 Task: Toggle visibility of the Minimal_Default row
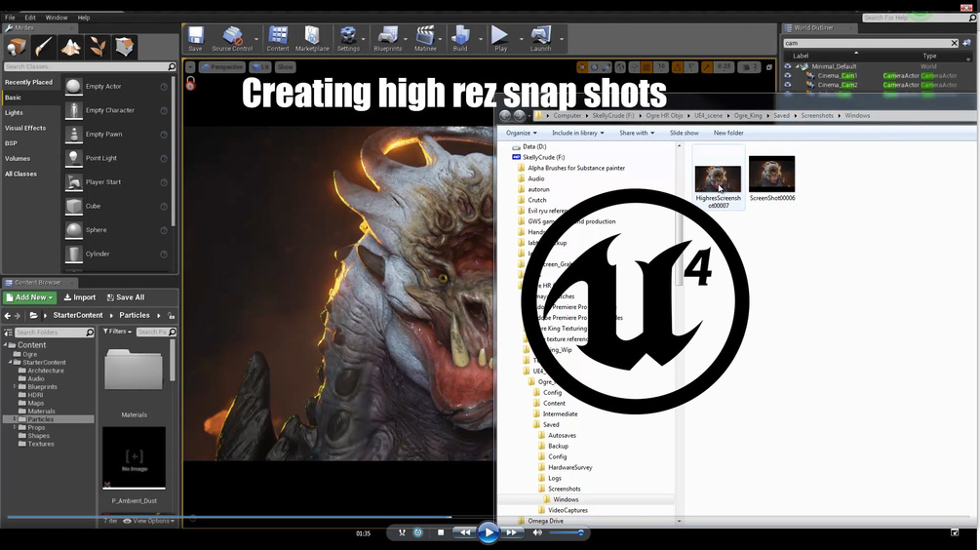(788, 66)
